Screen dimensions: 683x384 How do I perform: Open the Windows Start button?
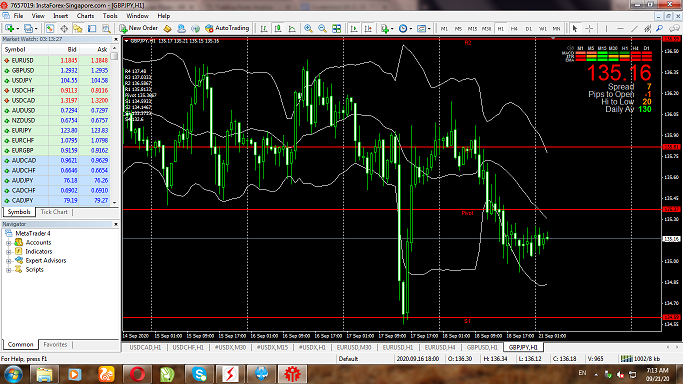tap(14, 374)
